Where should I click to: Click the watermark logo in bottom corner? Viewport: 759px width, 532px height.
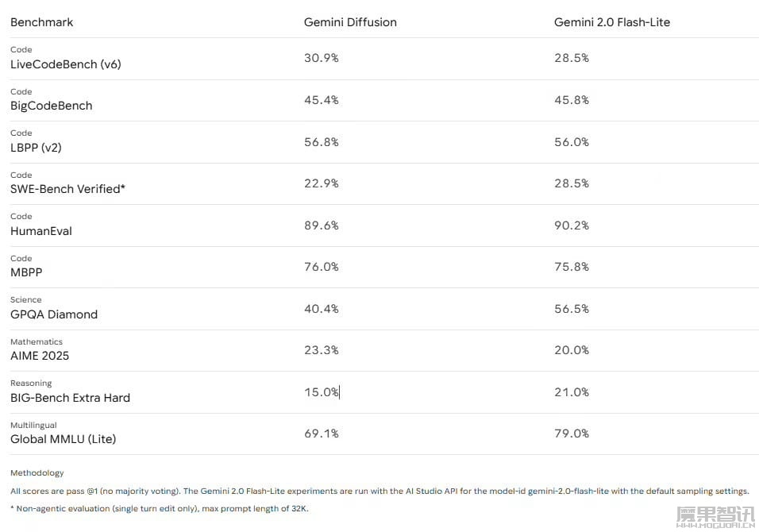[x=715, y=517]
